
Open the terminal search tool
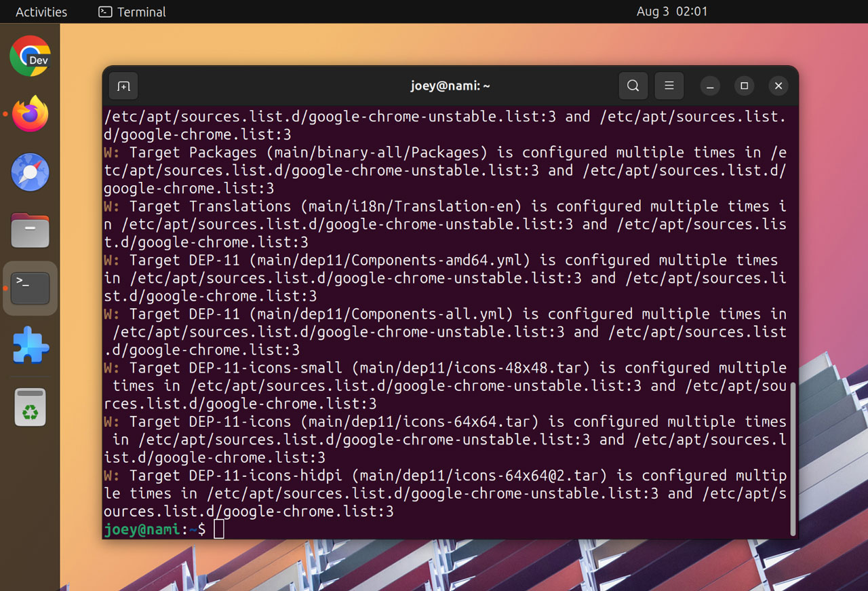(x=633, y=86)
